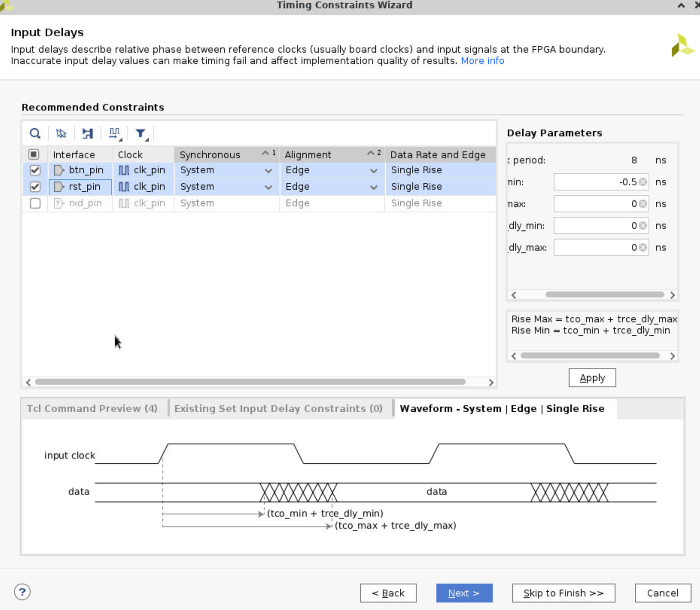Click the Apply button
Image resolution: width=700 pixels, height=610 pixels.
coord(592,378)
